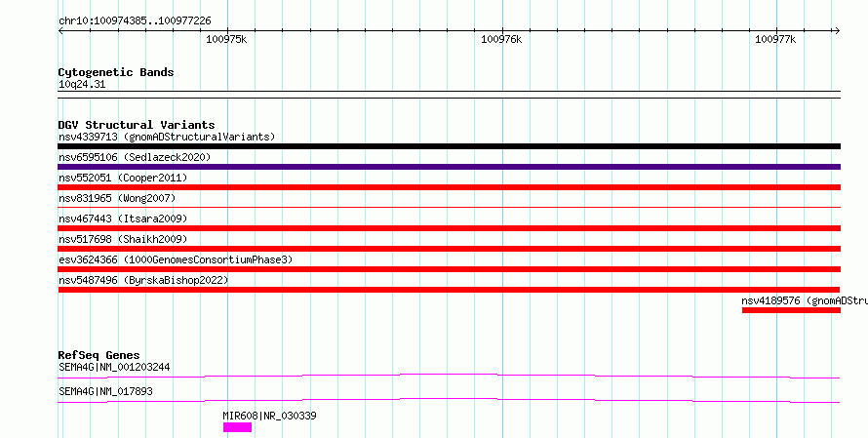Click the purple bar of nsv6595106
868x438 pixels.
pos(449,167)
